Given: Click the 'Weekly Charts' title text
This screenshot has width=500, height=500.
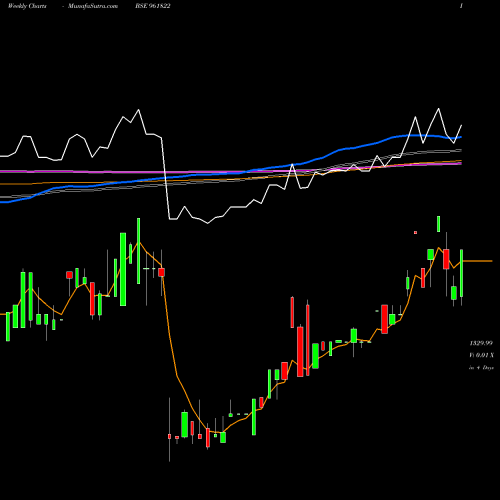Looking at the screenshot, I should pyautogui.click(x=27, y=6).
